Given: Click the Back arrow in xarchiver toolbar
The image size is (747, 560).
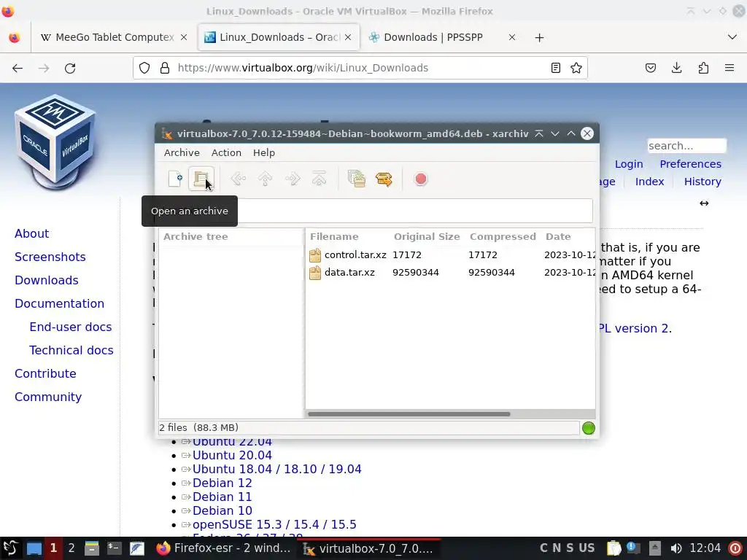Looking at the screenshot, I should click(x=239, y=179).
